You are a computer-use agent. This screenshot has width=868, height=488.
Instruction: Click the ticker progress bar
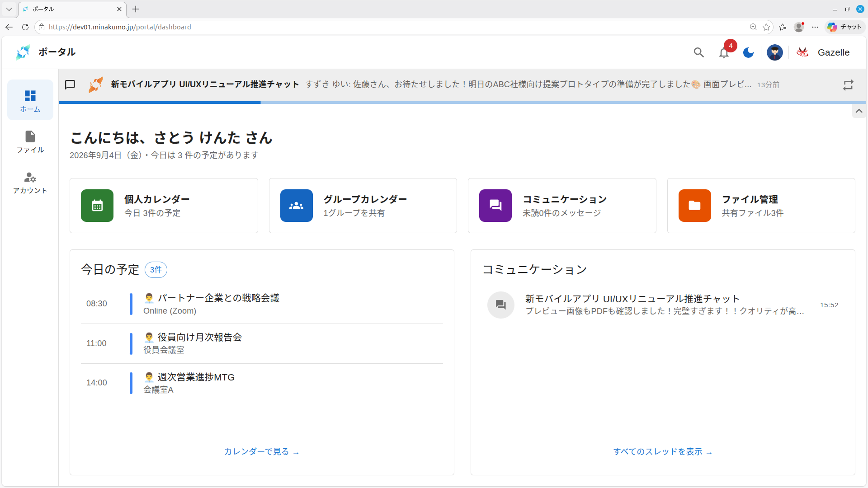coord(462,103)
